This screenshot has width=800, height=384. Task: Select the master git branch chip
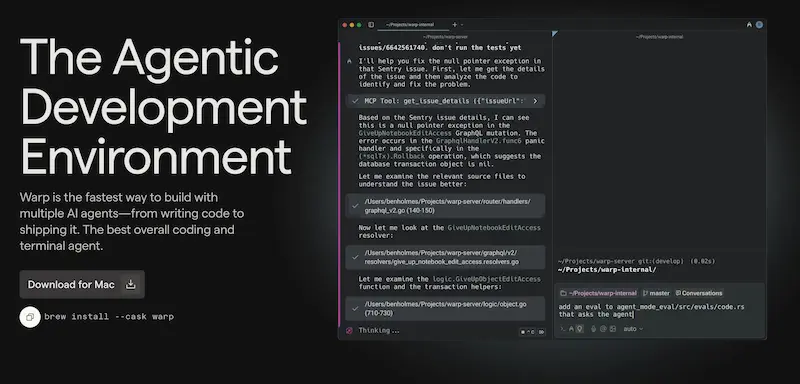(656, 293)
